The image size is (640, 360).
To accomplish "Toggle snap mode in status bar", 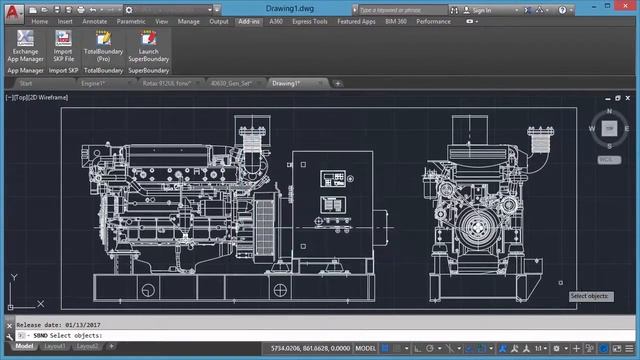I will click(x=397, y=349).
